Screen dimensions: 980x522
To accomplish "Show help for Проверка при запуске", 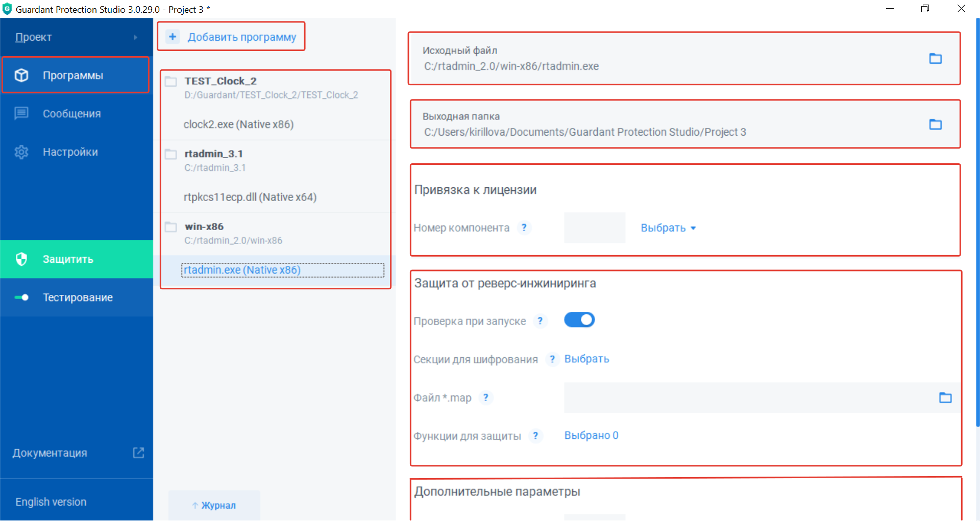I will (x=540, y=321).
